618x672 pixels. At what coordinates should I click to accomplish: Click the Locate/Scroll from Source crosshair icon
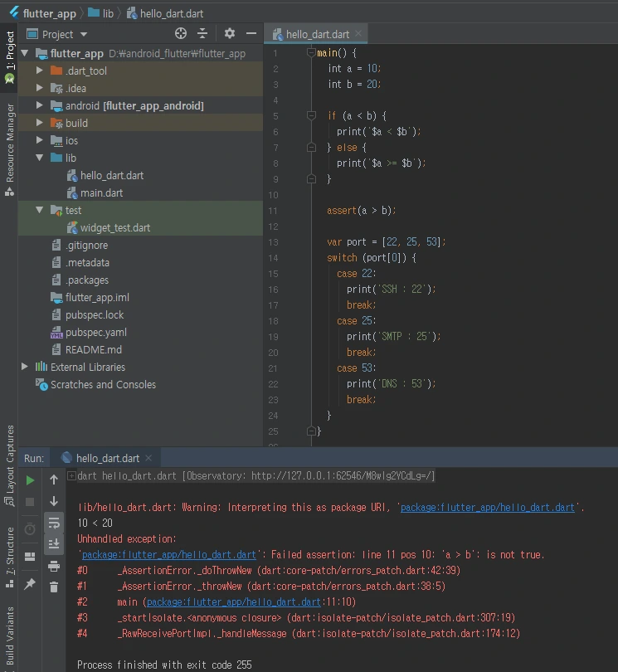pos(181,33)
